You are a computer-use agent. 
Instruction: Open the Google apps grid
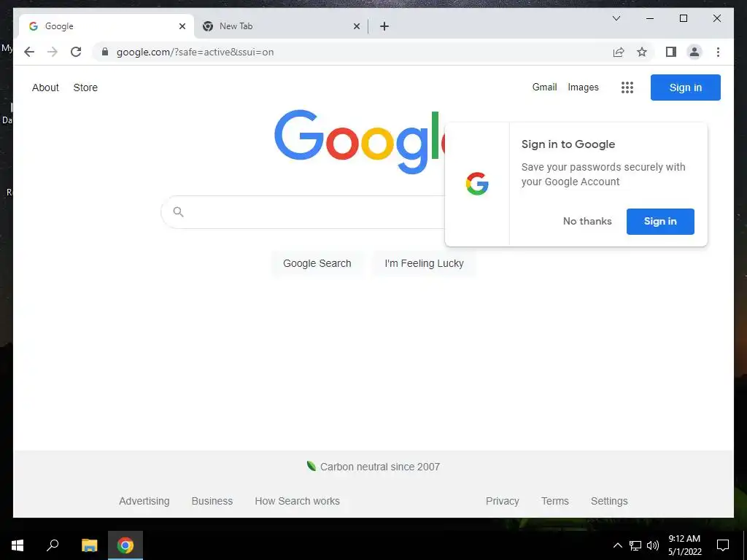pos(627,87)
